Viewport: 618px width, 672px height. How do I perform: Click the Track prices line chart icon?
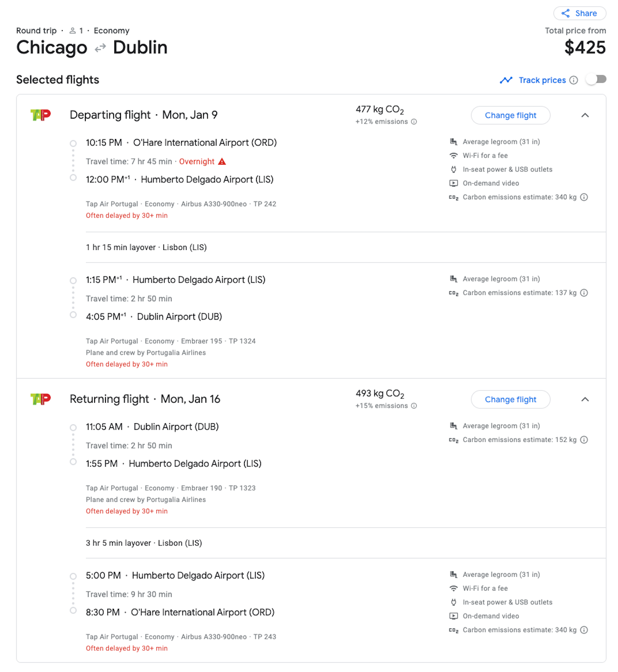point(507,80)
